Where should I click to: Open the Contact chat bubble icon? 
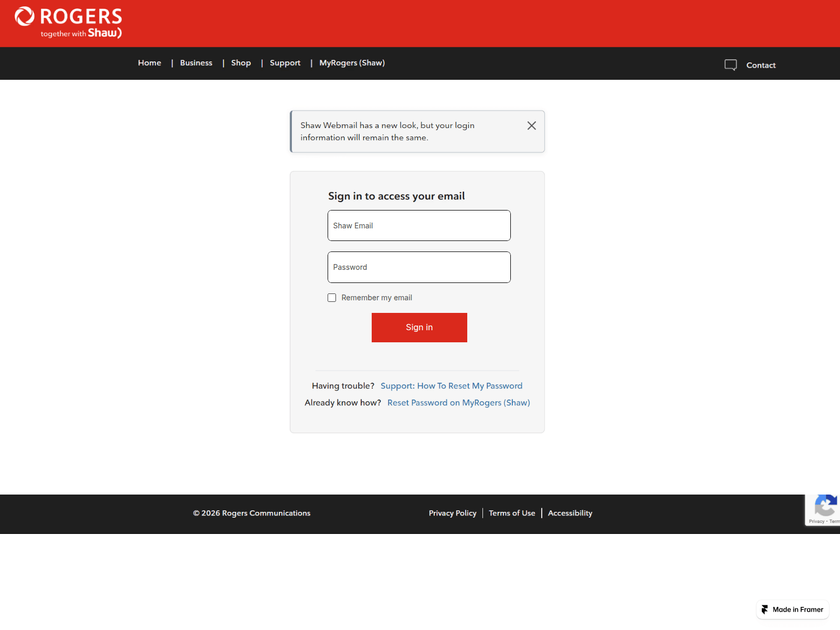[730, 65]
